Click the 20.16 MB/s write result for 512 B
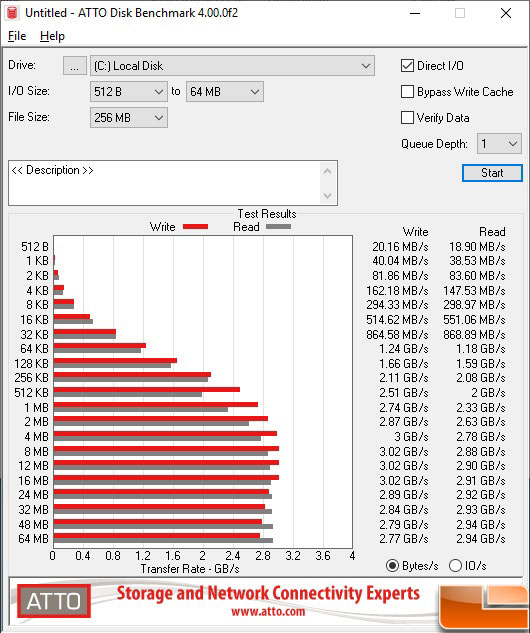The image size is (530, 633). click(x=400, y=246)
